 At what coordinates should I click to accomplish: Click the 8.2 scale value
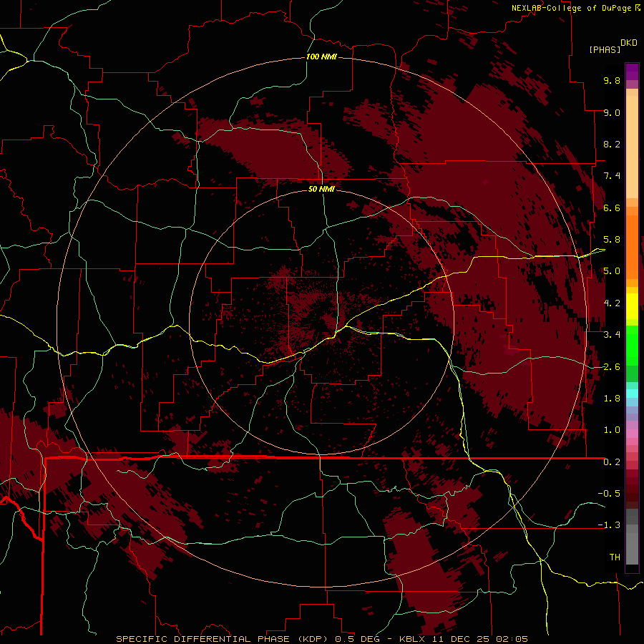612,144
